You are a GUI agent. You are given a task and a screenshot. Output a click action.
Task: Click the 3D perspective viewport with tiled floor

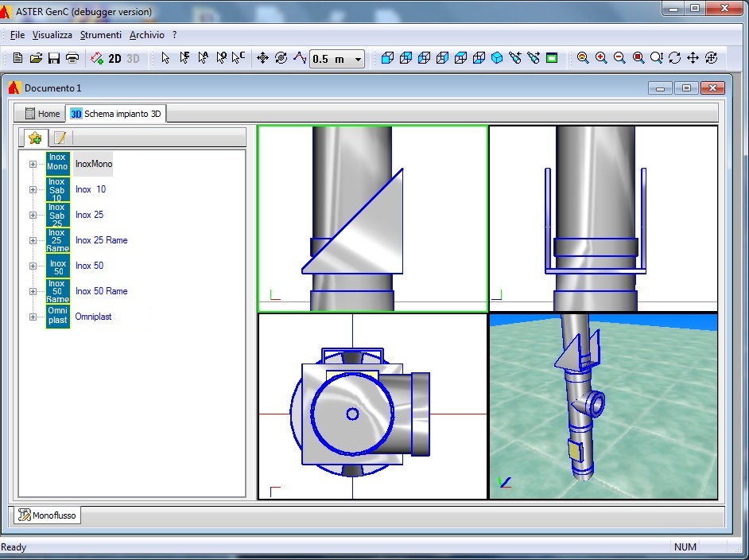pyautogui.click(x=603, y=406)
